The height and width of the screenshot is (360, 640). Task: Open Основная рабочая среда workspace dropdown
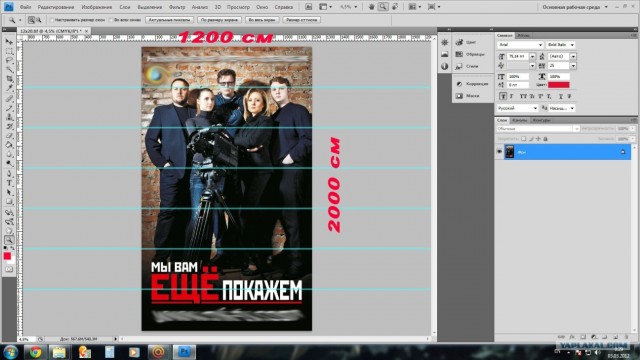(575, 7)
